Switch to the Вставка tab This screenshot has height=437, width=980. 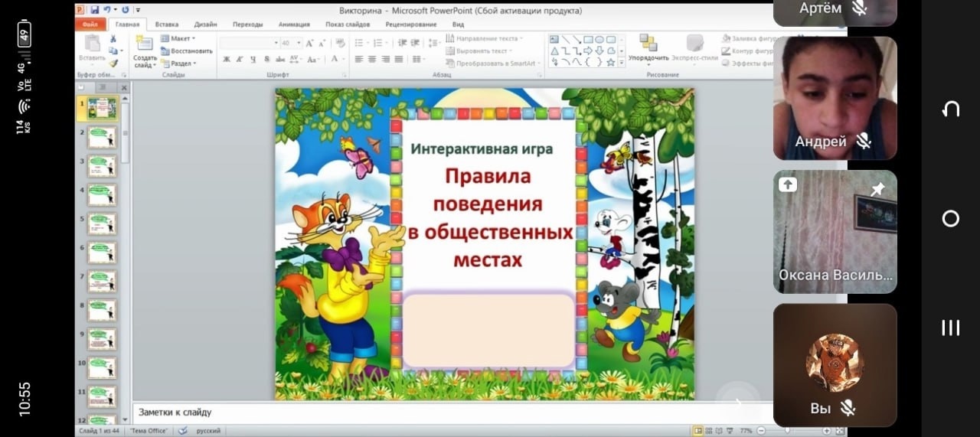point(166,24)
